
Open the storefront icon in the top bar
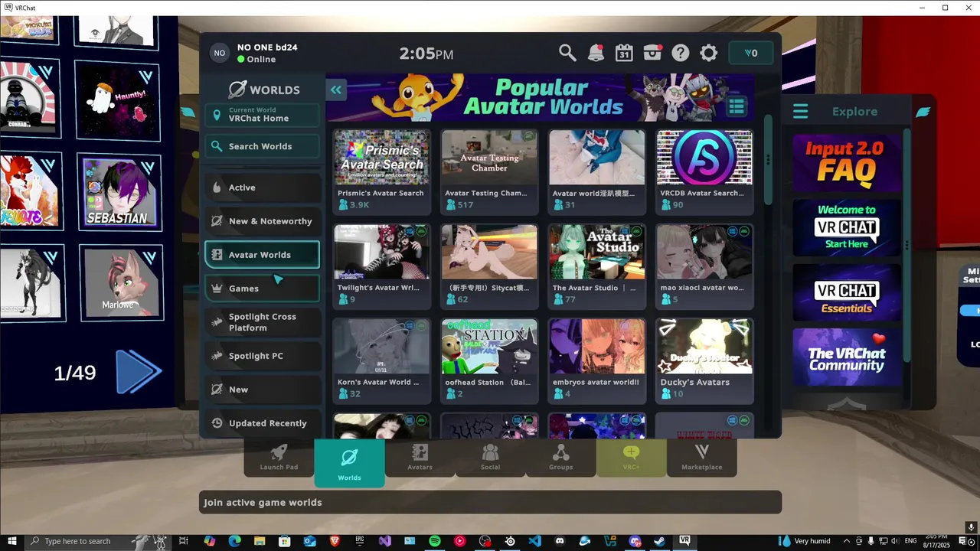(x=652, y=53)
